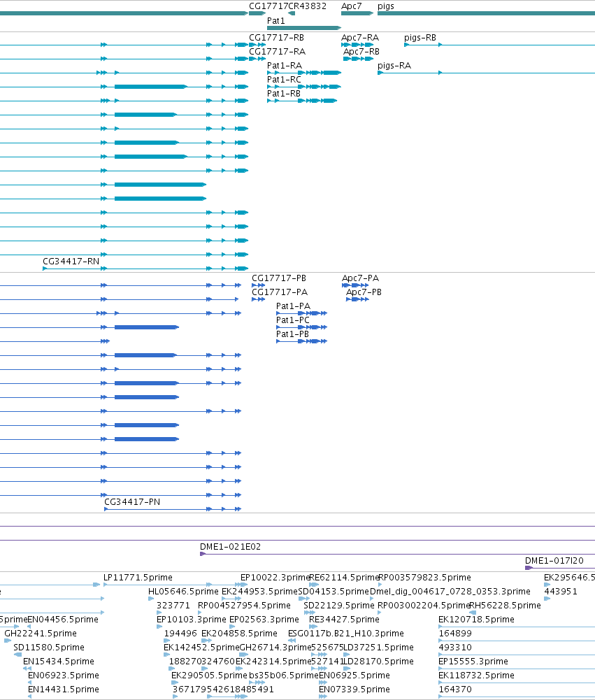Viewport: 595px width, 700px height.
Task: Click the HL05646.5prime EST label
Action: (183, 592)
